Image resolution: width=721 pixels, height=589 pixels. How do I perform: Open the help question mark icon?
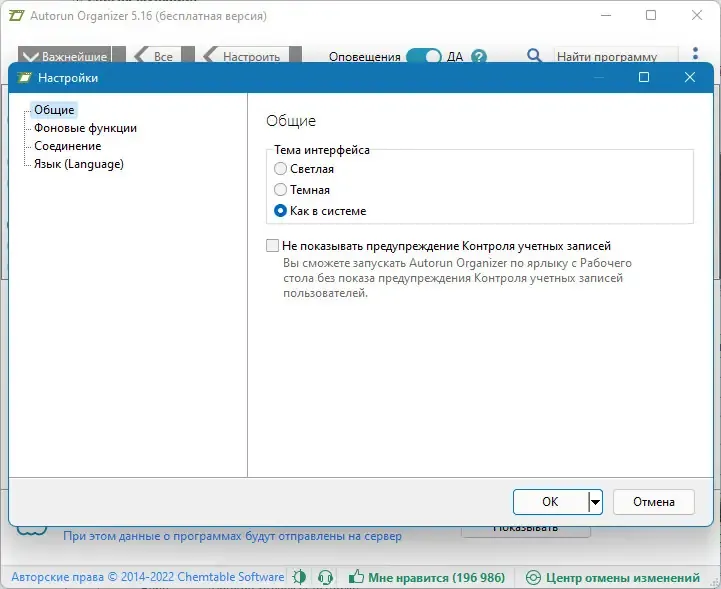coord(479,57)
